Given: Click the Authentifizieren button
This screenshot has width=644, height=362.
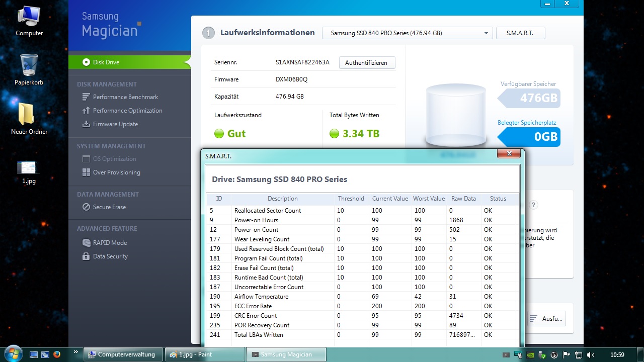Looking at the screenshot, I should 367,63.
